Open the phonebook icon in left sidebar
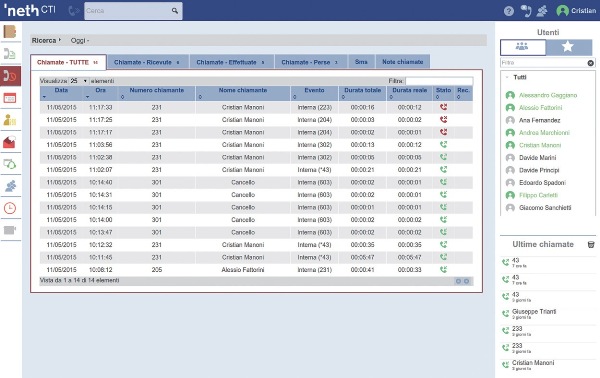This screenshot has height=378, width=600. point(10,32)
